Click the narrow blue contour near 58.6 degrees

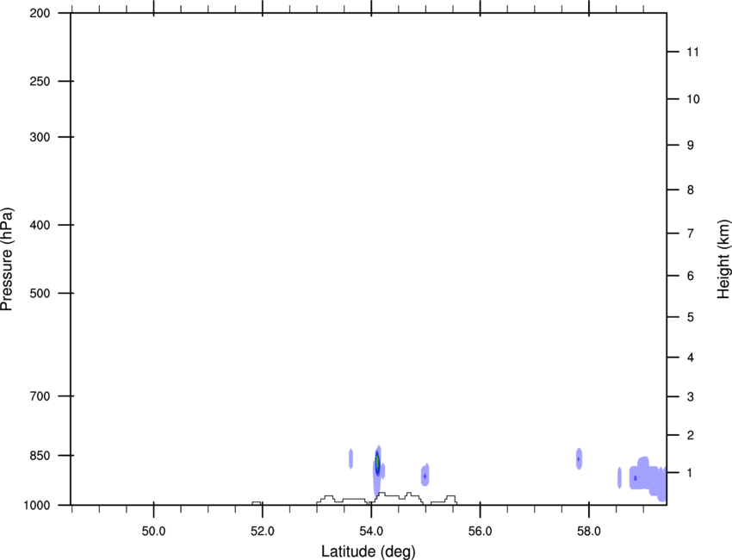pos(619,478)
